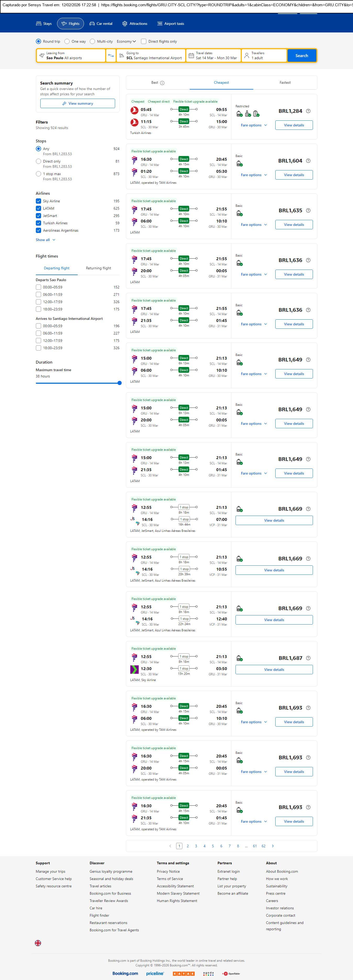The image size is (353, 980).
Task: Go to next results page arrow
Action: 273,846
